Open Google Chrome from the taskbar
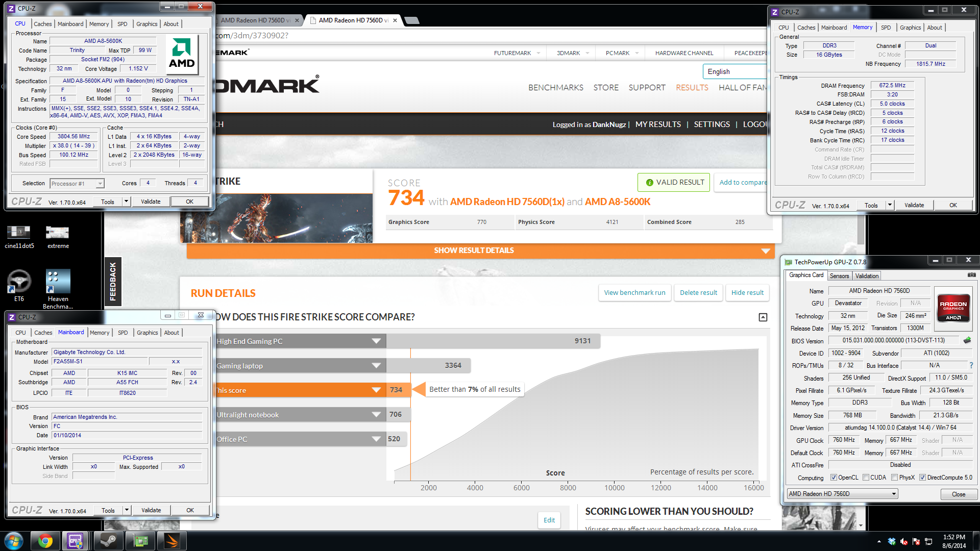 click(45, 541)
